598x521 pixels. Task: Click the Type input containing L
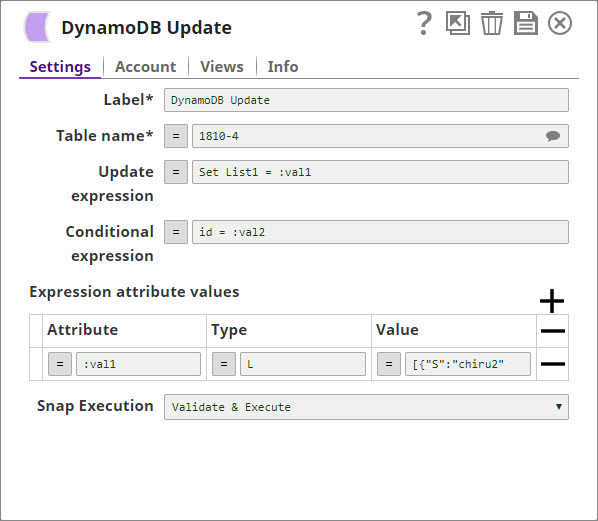(x=303, y=364)
